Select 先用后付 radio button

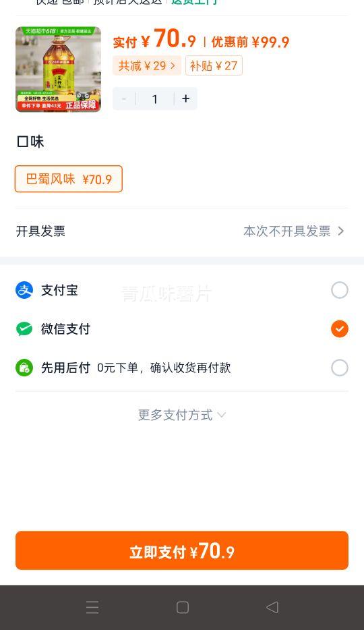[340, 368]
